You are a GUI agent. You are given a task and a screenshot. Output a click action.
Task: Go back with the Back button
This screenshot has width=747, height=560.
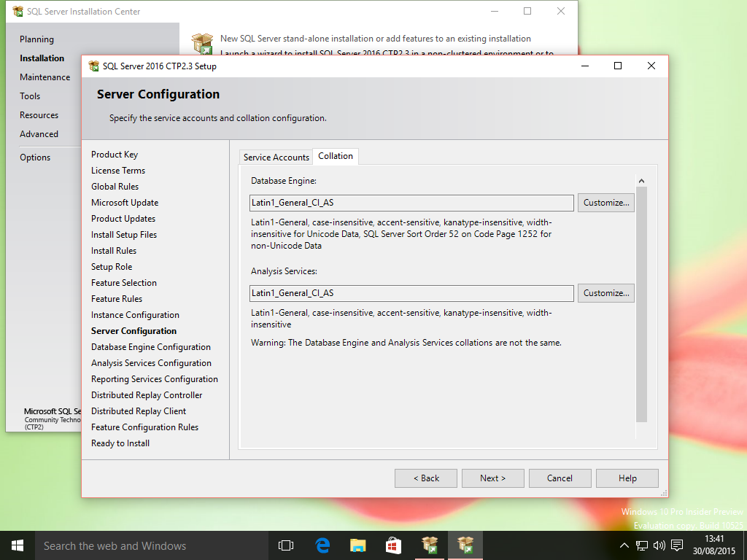click(426, 478)
